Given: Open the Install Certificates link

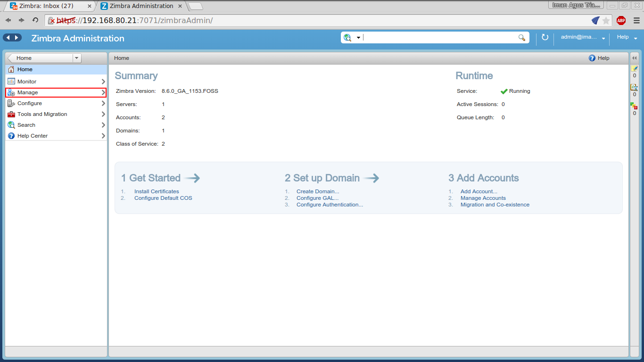Looking at the screenshot, I should pos(156,191).
